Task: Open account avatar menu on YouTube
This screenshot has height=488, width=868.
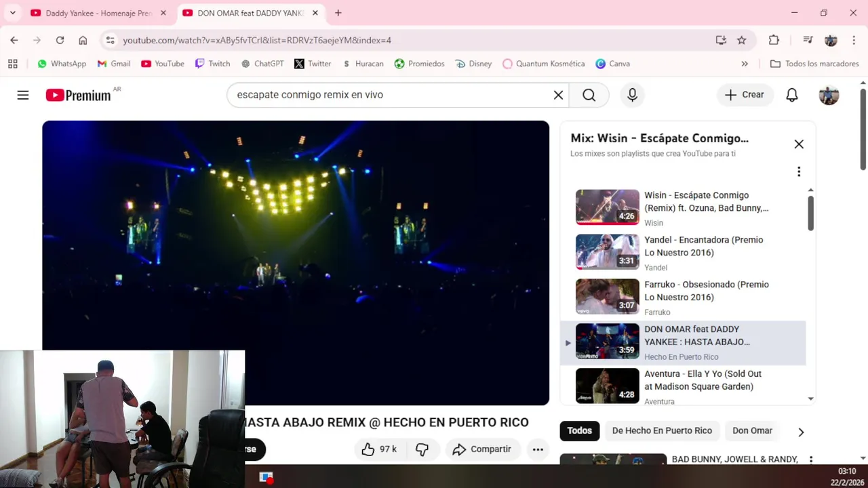Action: click(829, 95)
